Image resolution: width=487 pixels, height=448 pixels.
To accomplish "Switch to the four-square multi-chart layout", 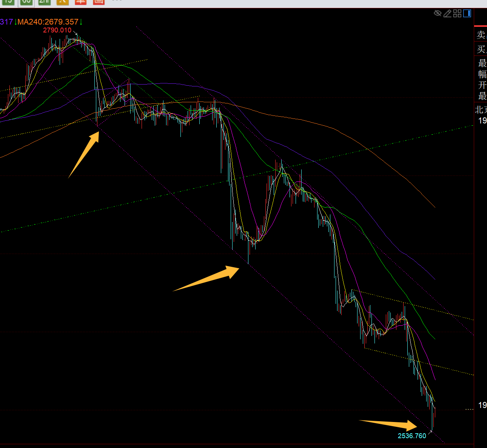I will 457,14.
